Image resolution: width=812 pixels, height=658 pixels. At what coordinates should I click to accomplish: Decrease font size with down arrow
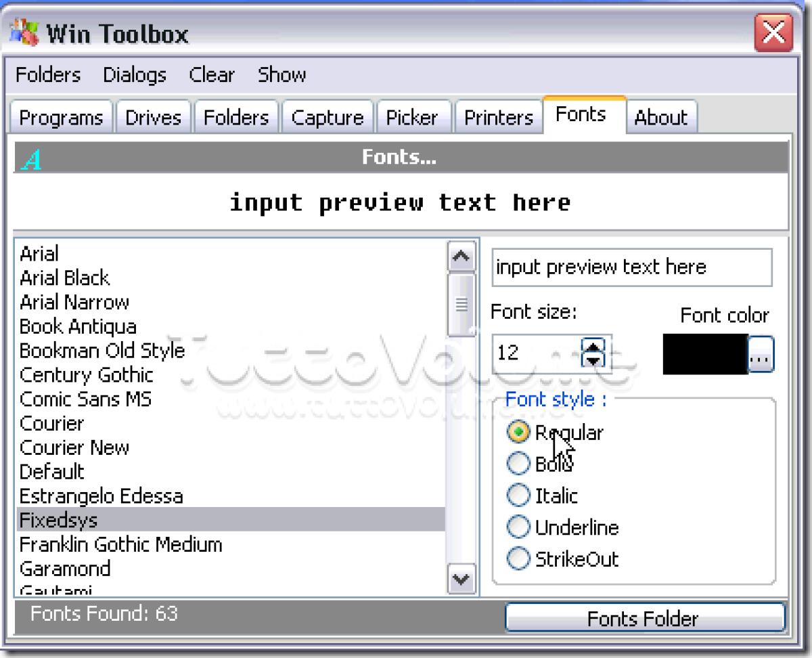point(594,360)
